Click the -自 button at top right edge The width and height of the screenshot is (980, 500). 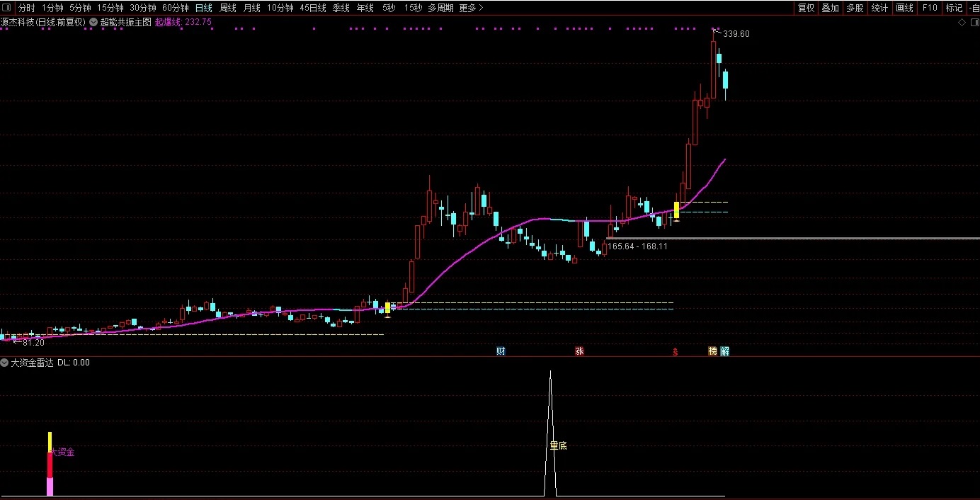coord(974,8)
